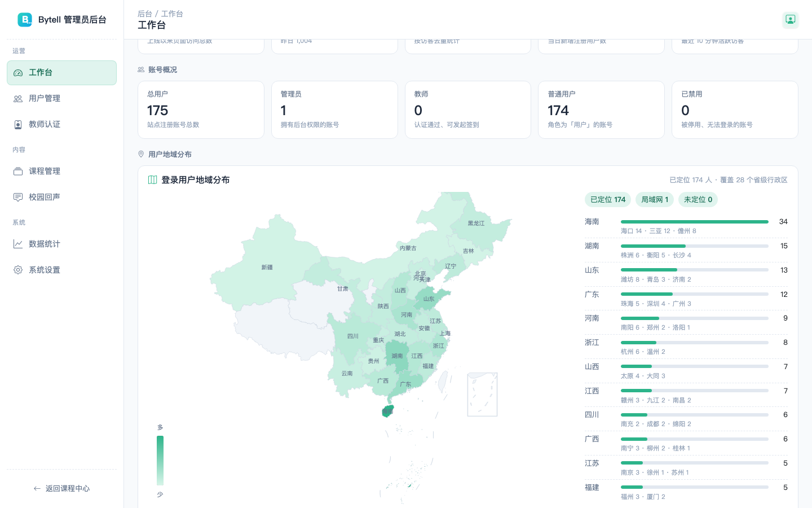Viewport: 812px width, 508px height.
Task: Click the 用户管理 people icon
Action: 18,99
